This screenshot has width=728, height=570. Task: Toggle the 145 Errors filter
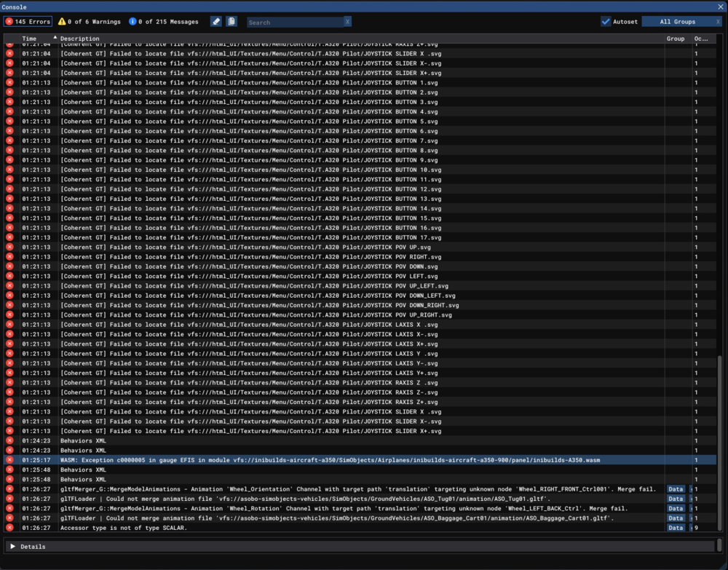pos(28,22)
